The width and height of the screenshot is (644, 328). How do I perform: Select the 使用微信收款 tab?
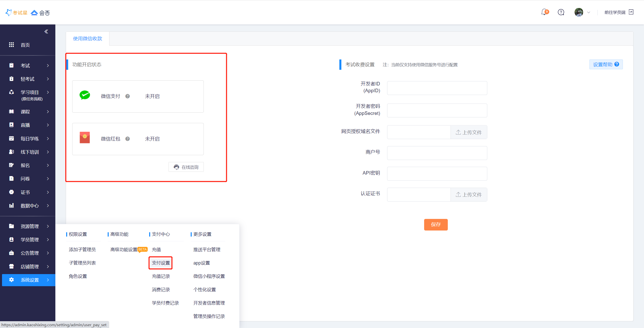tap(88, 39)
